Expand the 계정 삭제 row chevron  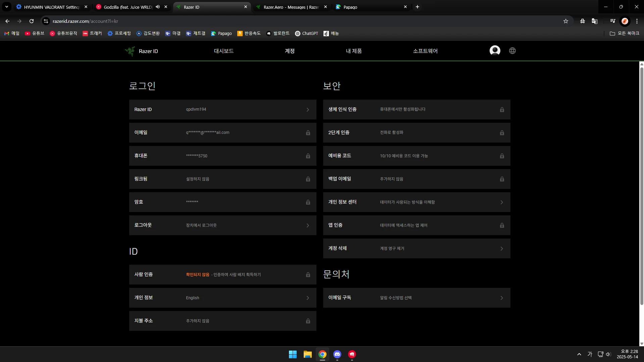(x=502, y=249)
